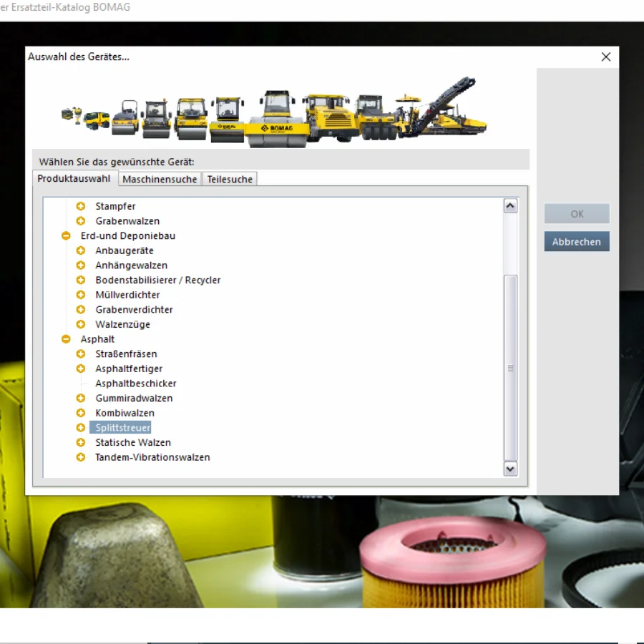Select the Asphalt category label

coord(97,339)
